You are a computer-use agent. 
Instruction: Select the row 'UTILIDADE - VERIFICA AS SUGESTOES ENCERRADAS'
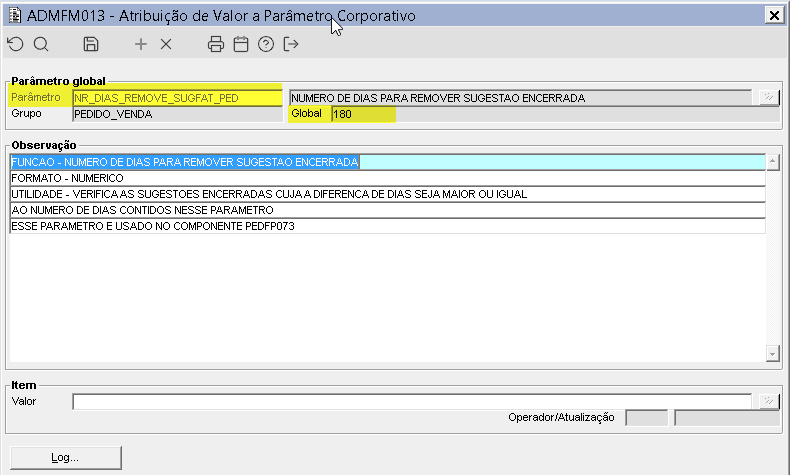click(387, 194)
